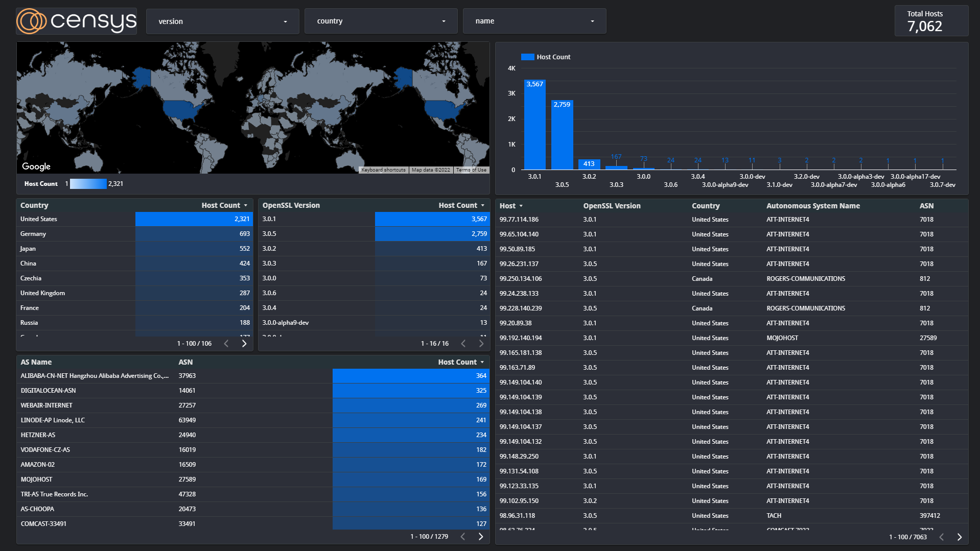Go to previous page of Country table
Image resolution: width=980 pixels, height=551 pixels.
point(226,344)
